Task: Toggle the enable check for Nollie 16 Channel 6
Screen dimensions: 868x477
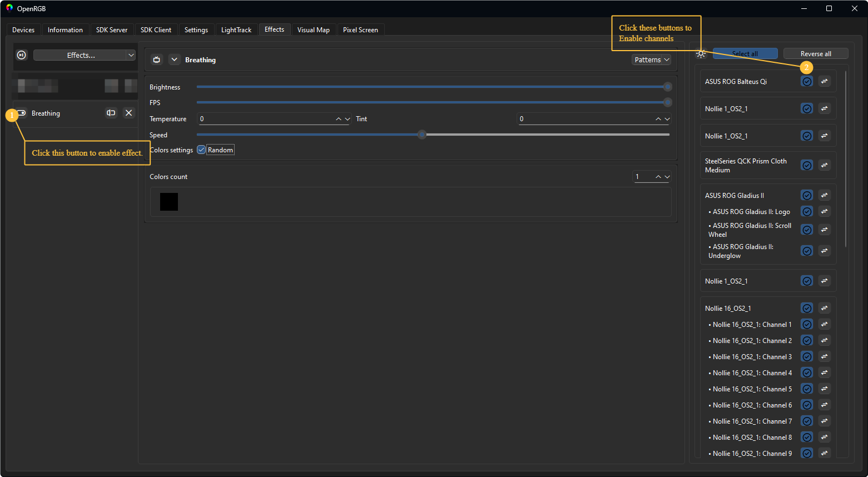Action: [x=807, y=405]
